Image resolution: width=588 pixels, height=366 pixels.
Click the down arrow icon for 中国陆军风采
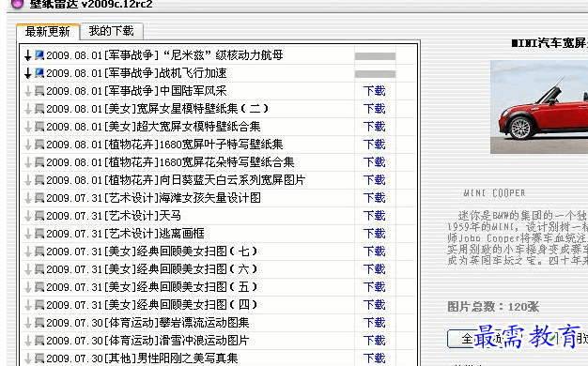click(28, 91)
